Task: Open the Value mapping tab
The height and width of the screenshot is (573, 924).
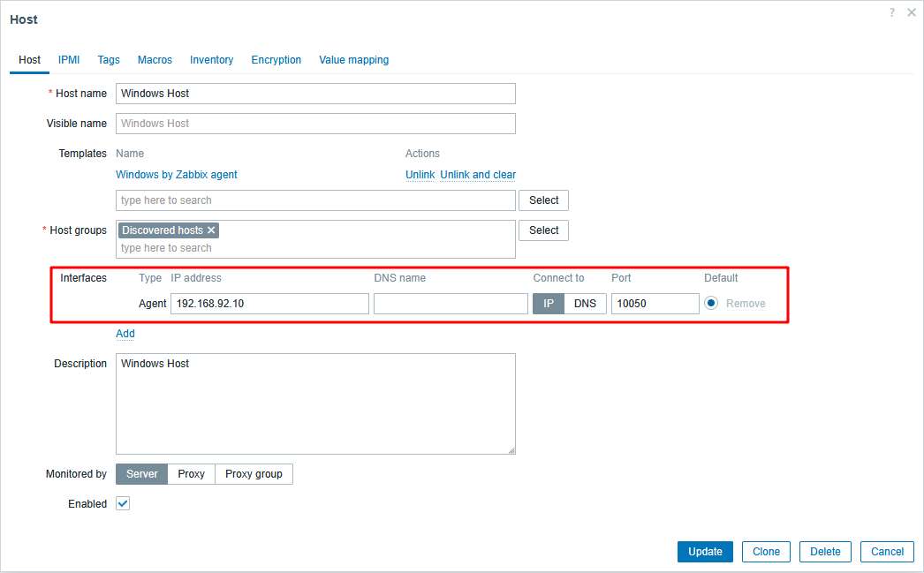Action: [x=353, y=60]
